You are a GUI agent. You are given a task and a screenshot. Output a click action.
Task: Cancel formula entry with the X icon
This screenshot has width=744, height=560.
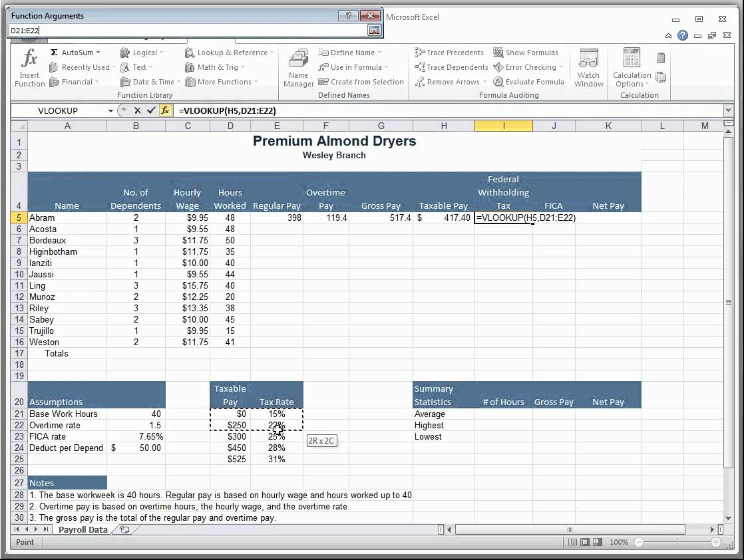(138, 110)
